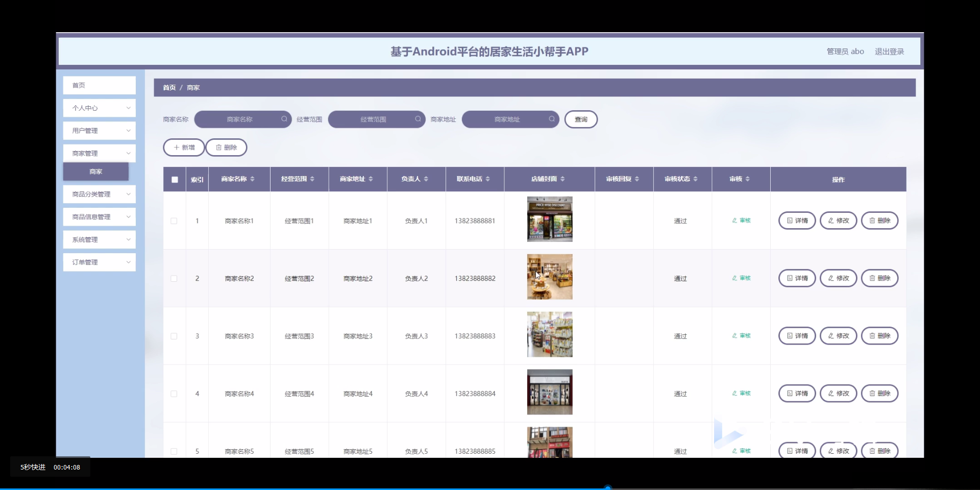Click 退出登录 to log out

tap(889, 51)
